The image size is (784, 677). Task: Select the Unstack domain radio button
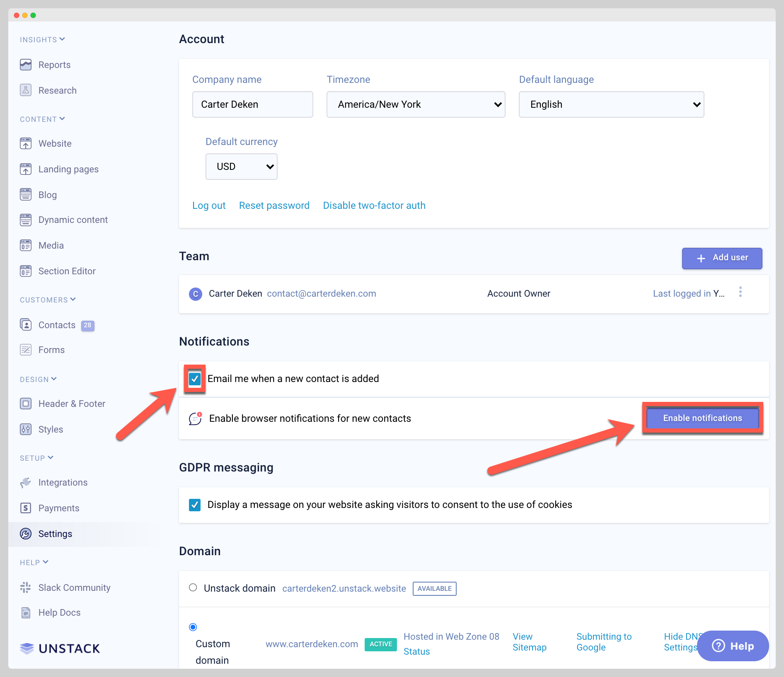coord(193,588)
